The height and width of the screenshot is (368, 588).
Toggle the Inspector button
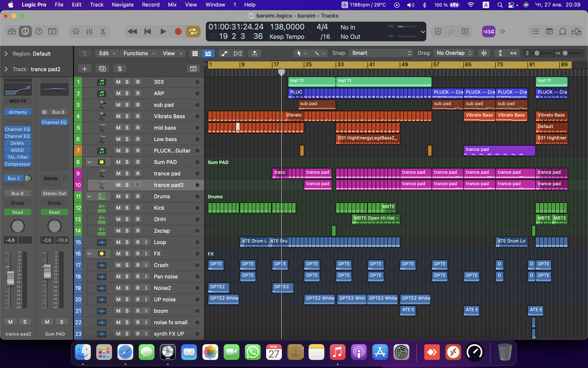(25, 31)
